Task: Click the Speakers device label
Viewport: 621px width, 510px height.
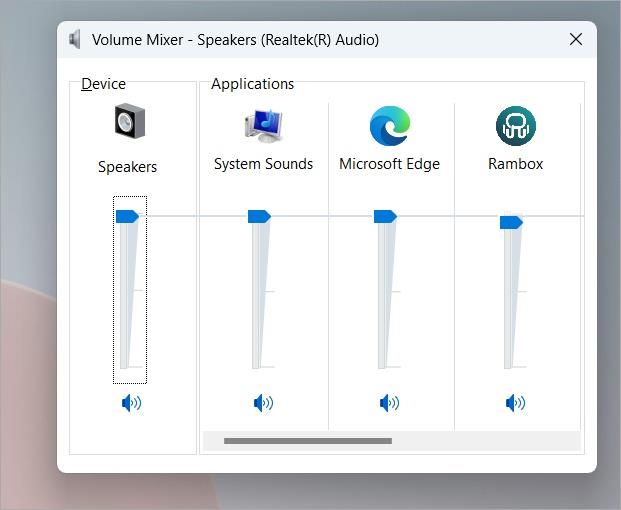Action: [128, 167]
